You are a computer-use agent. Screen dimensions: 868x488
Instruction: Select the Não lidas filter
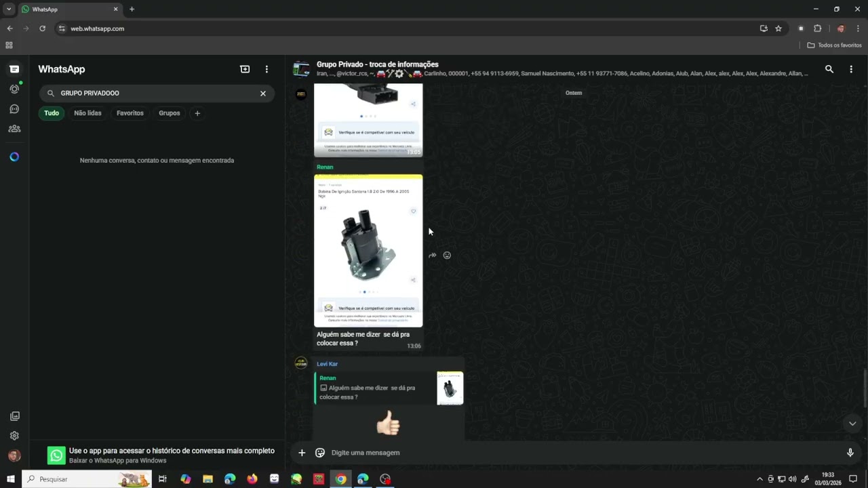pyautogui.click(x=87, y=113)
